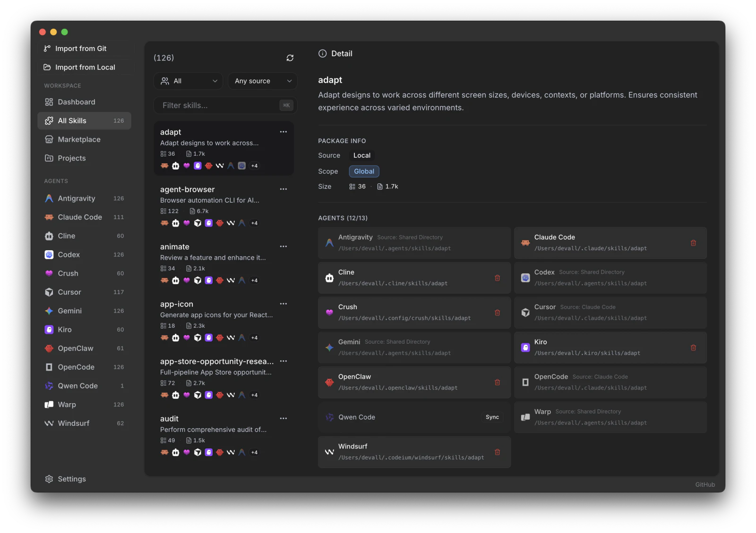This screenshot has width=756, height=533.
Task: Select Warp in agents sidebar
Action: [x=84, y=405]
